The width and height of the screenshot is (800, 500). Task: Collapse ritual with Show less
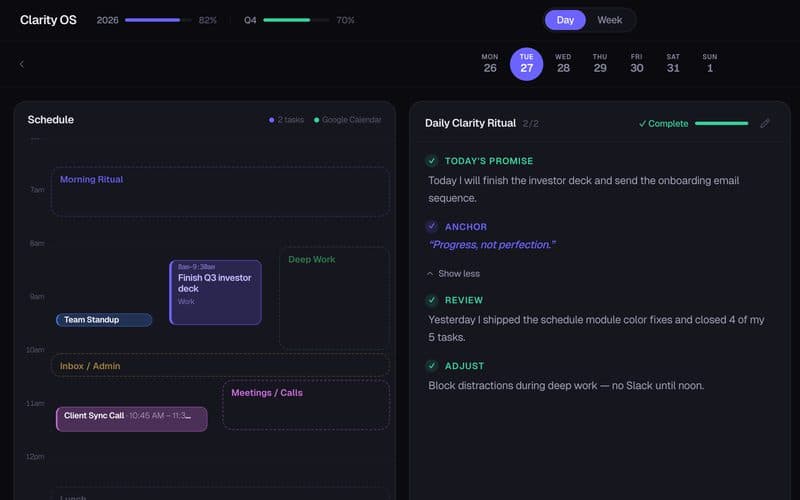(453, 274)
